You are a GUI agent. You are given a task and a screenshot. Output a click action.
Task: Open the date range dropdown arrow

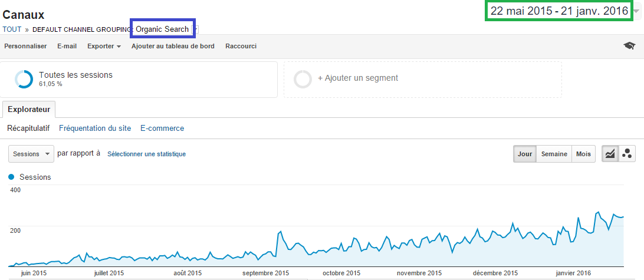pyautogui.click(x=636, y=12)
